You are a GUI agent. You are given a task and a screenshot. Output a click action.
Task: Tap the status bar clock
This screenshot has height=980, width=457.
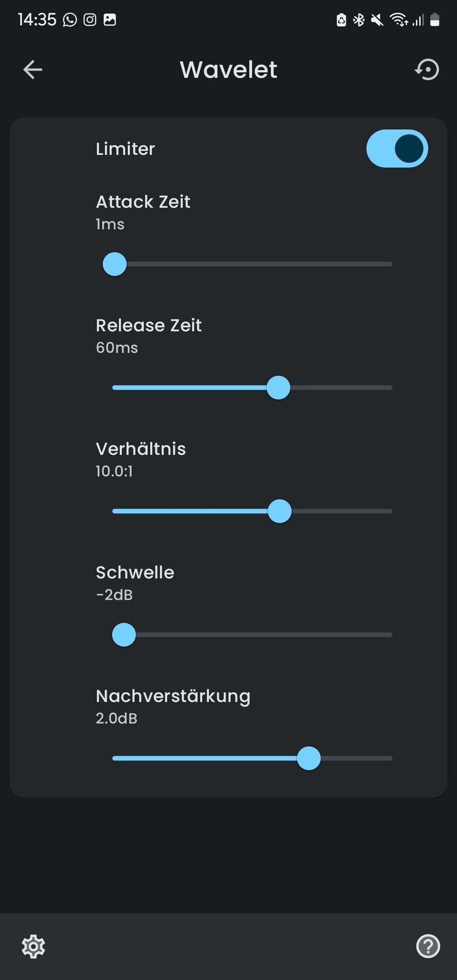click(x=37, y=20)
